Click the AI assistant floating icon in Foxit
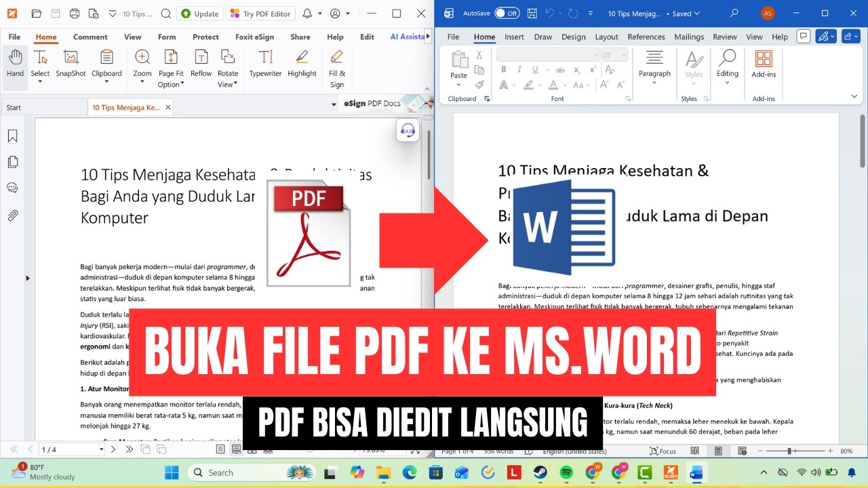Viewport: 868px width, 488px height. coord(408,130)
